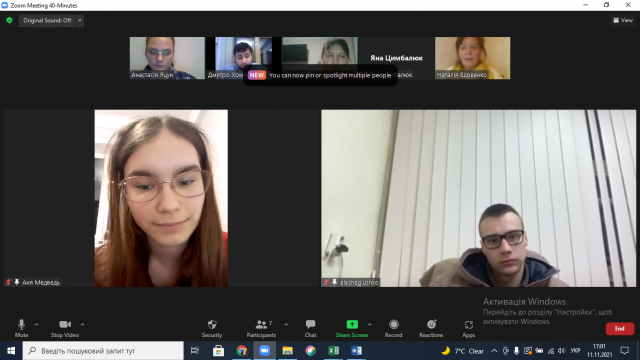The image size is (640, 360).
Task: Click green encryption shield icon
Action: click(x=9, y=20)
